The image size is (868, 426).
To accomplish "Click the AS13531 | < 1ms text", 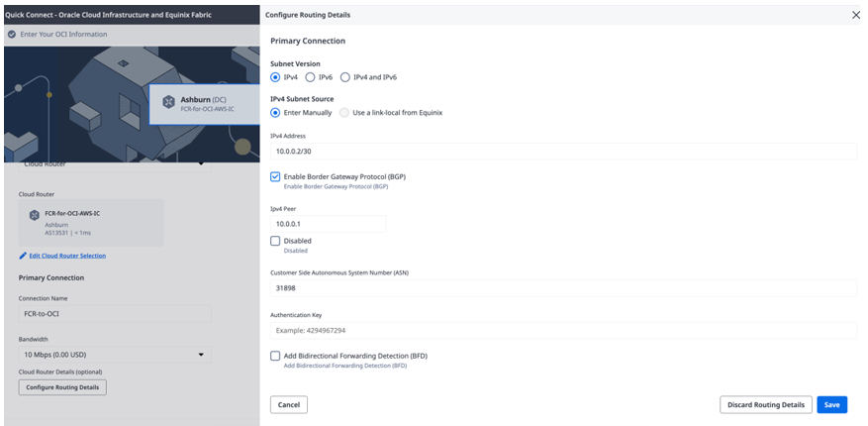I will [68, 233].
